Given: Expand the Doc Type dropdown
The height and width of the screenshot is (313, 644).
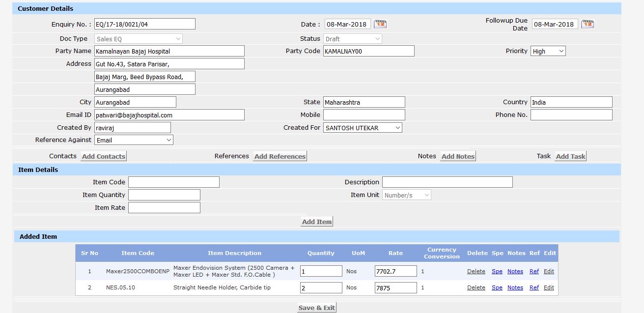Looking at the screenshot, I should click(x=139, y=39).
